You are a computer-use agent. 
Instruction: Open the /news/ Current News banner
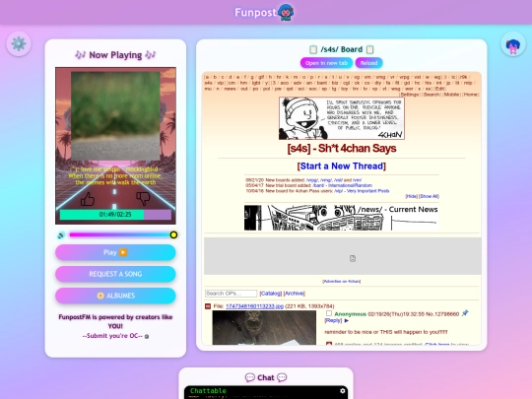tap(341, 218)
